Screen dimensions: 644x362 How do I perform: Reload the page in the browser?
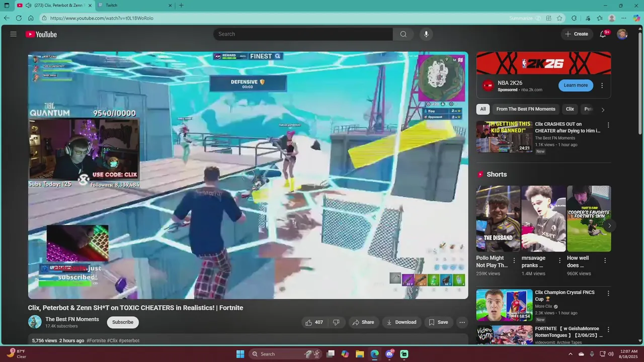click(x=19, y=18)
